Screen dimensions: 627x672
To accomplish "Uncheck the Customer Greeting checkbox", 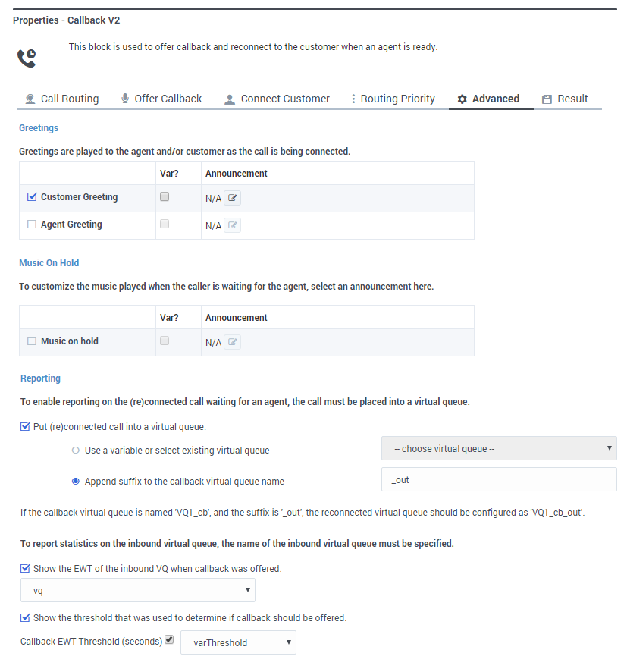I will (x=32, y=197).
